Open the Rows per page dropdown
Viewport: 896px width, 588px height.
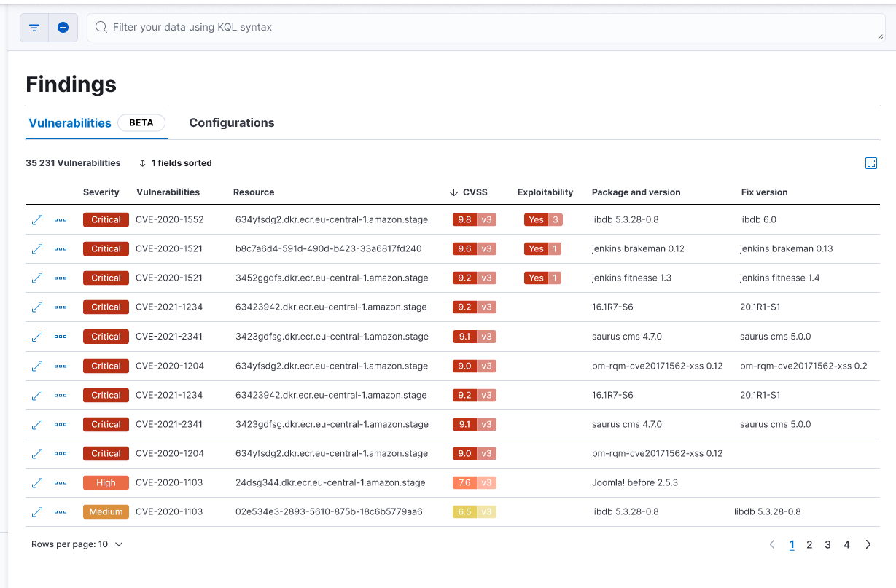tap(76, 544)
